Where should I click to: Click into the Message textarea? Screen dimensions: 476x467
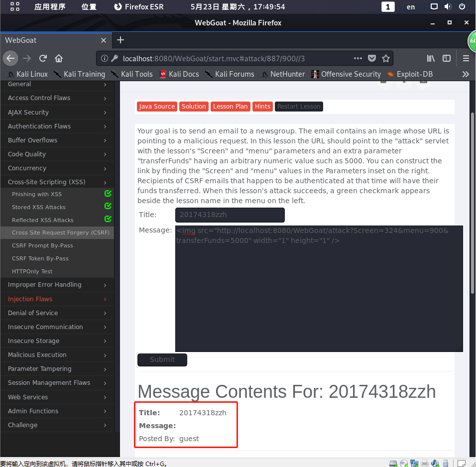pos(319,289)
